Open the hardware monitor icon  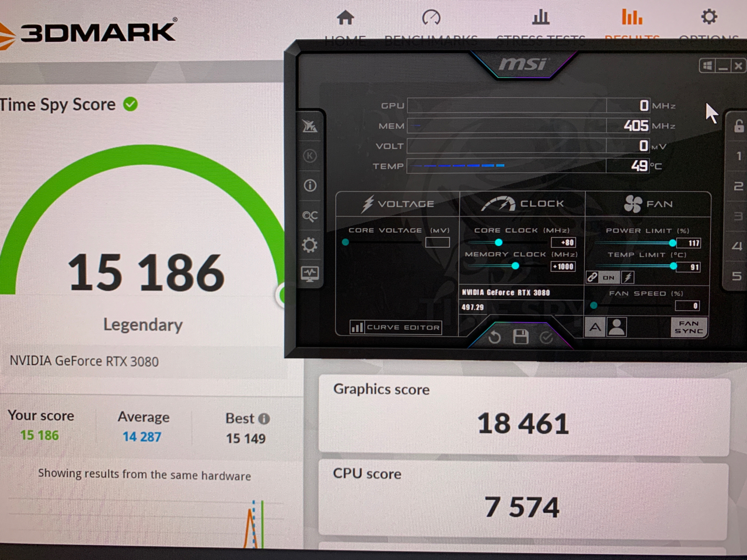(x=309, y=272)
